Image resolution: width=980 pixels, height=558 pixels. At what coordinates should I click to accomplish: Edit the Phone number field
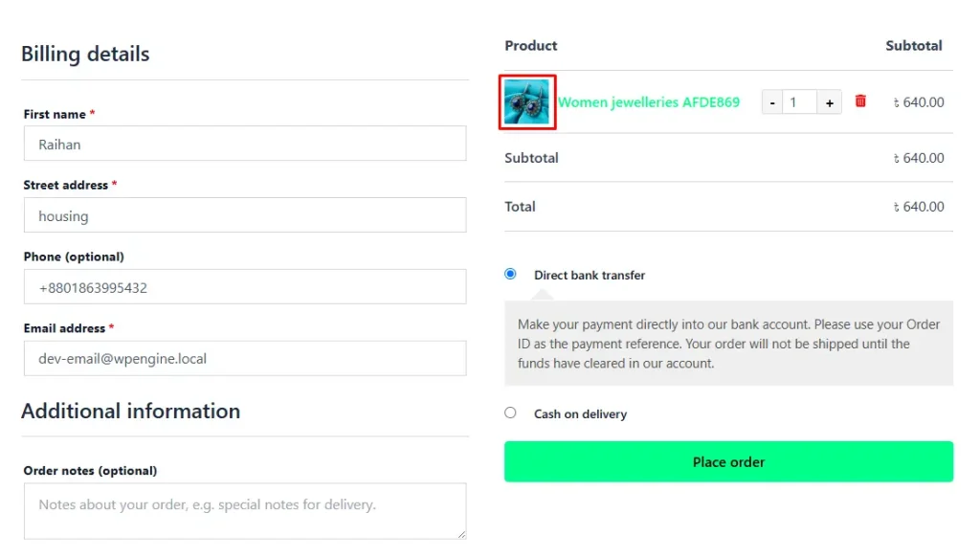click(245, 287)
